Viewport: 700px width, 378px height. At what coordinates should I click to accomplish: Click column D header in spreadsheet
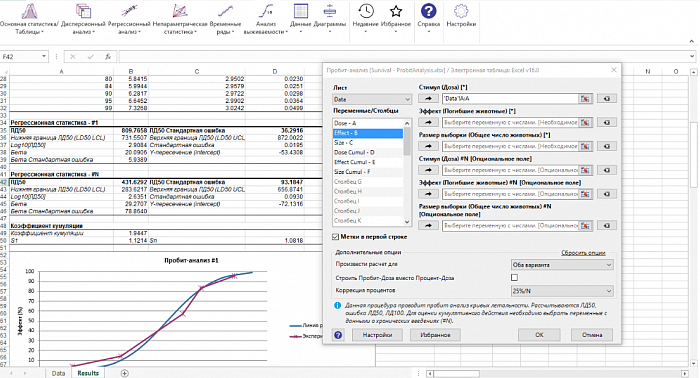point(275,71)
